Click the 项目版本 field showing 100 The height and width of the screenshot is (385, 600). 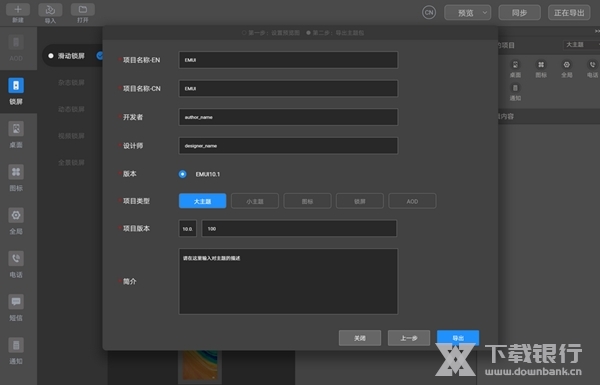click(x=299, y=228)
